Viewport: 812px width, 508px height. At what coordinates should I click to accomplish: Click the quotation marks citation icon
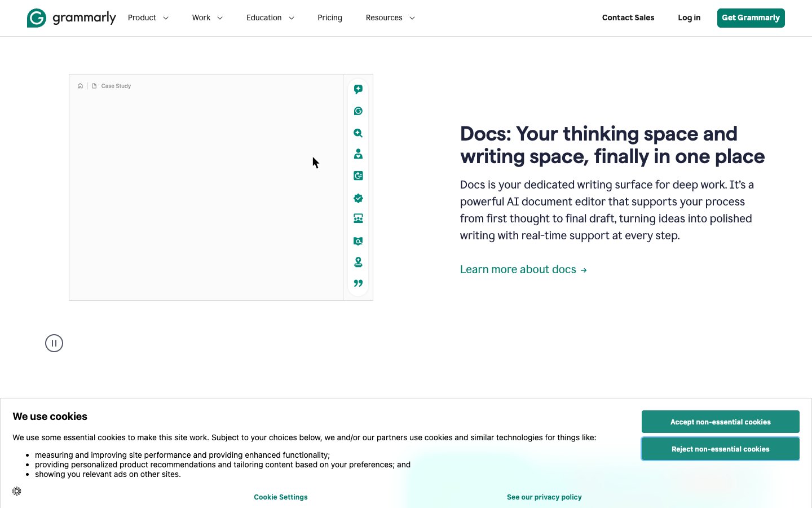(358, 283)
